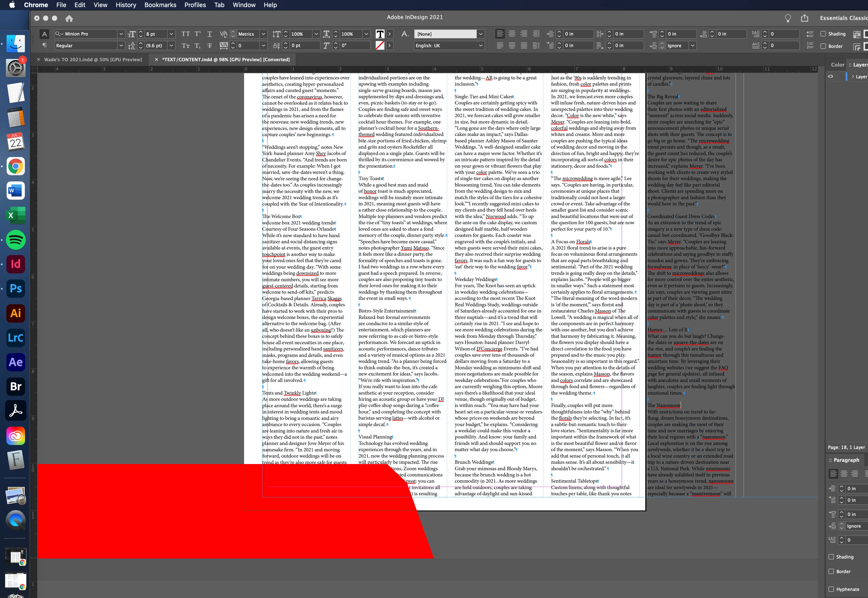This screenshot has height=598, width=868.
Task: Open the English: UK language dropdown
Action: (480, 46)
